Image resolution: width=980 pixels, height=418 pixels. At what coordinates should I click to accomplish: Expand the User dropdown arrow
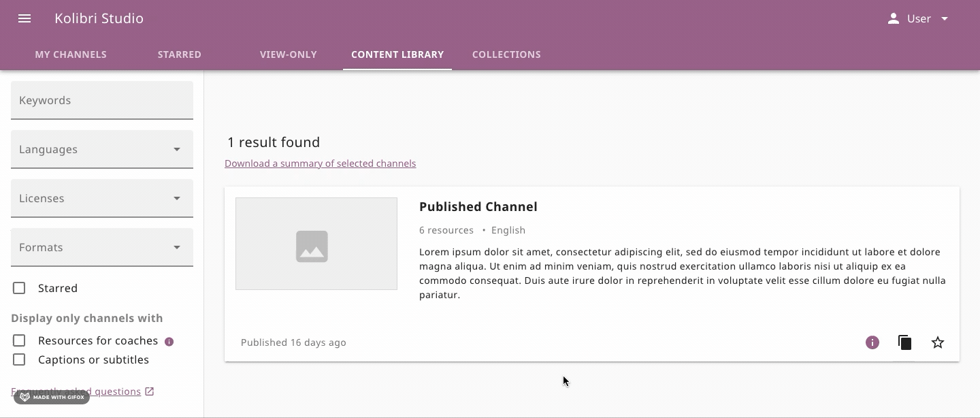945,18
